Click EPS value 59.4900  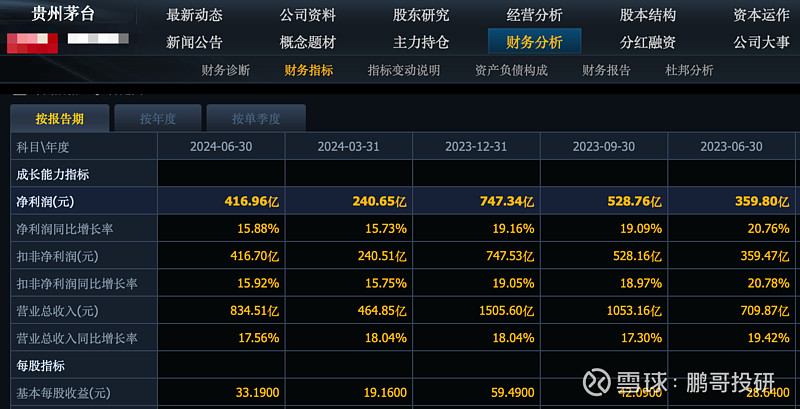click(512, 393)
